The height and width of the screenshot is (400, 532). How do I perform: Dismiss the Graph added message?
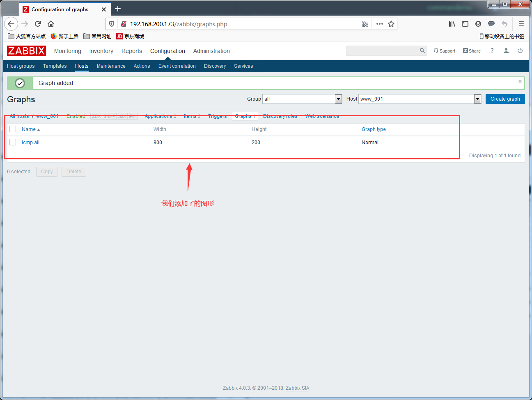(520, 81)
